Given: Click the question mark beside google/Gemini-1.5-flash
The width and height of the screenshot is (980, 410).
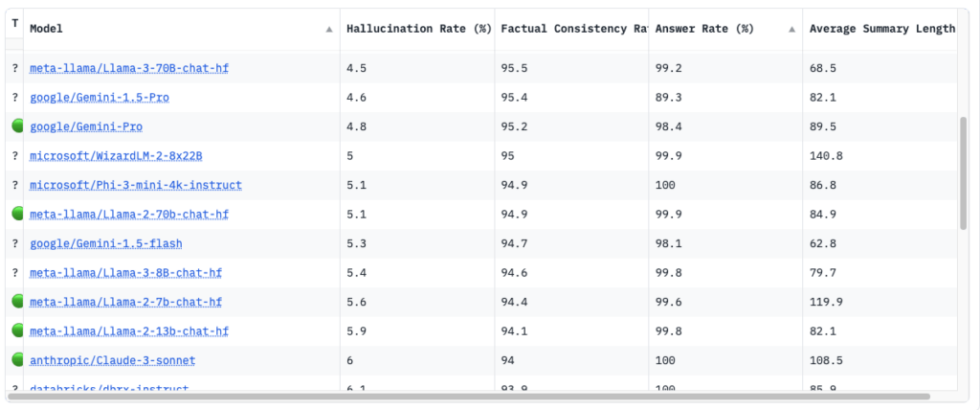Looking at the screenshot, I should (15, 243).
